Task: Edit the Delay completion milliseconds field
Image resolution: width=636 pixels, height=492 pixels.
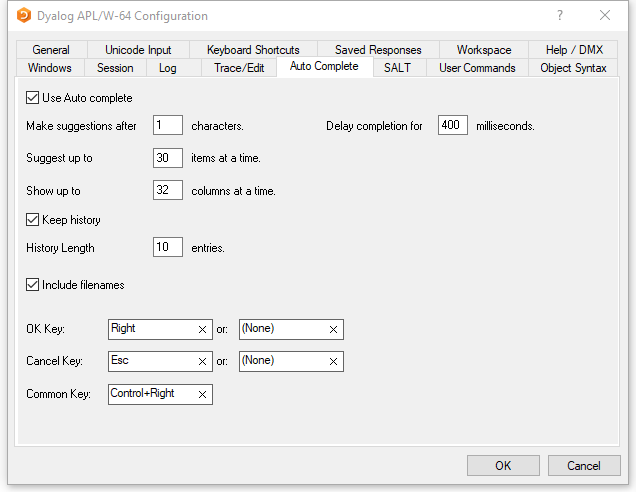Action: (x=453, y=125)
